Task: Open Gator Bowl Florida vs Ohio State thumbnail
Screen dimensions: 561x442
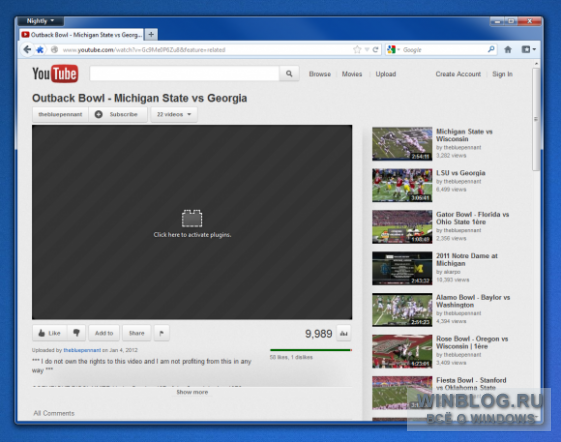Action: click(402, 227)
